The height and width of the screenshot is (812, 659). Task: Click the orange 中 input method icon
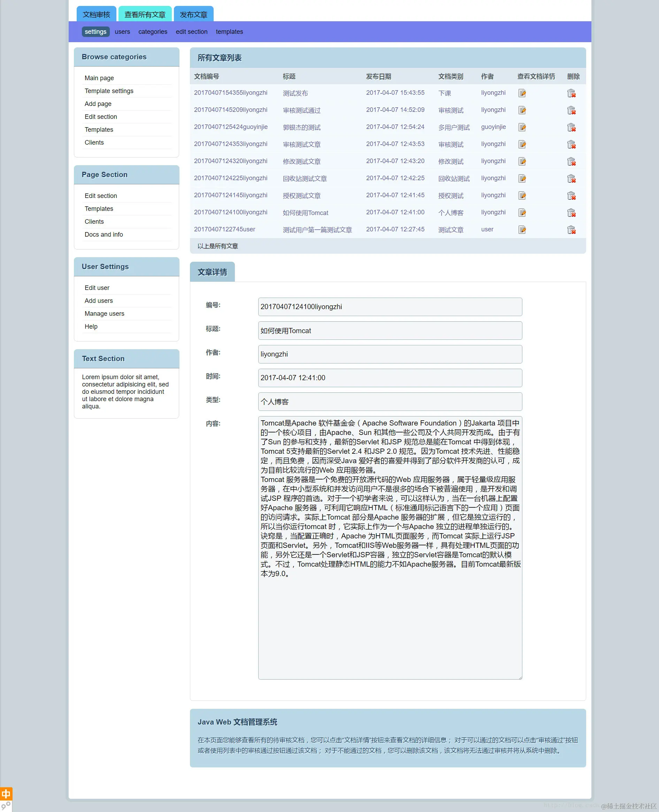click(6, 794)
